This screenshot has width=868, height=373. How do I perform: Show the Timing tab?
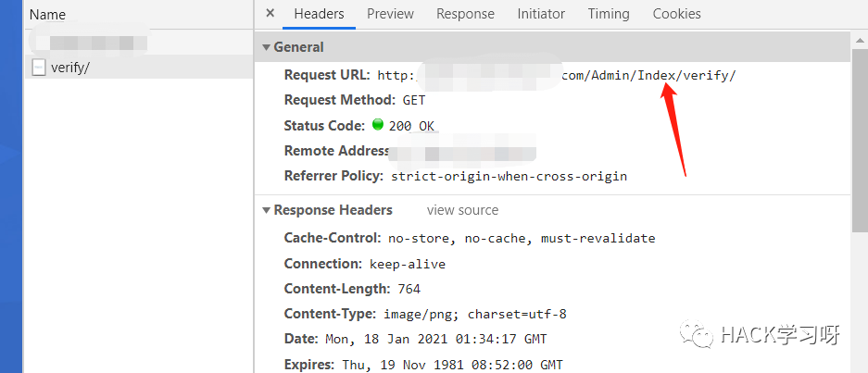[608, 14]
